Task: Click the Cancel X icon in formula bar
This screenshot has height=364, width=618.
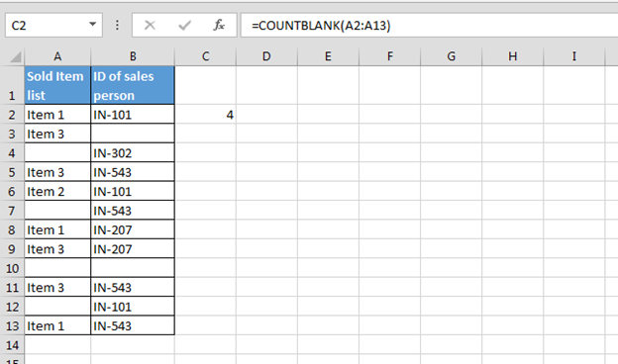Action: coord(150,26)
